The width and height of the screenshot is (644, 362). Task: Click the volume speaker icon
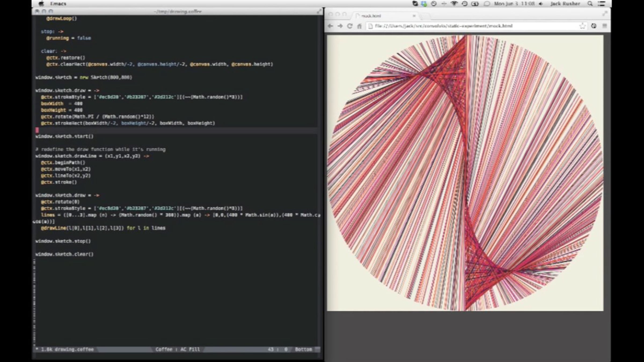pos(541,4)
